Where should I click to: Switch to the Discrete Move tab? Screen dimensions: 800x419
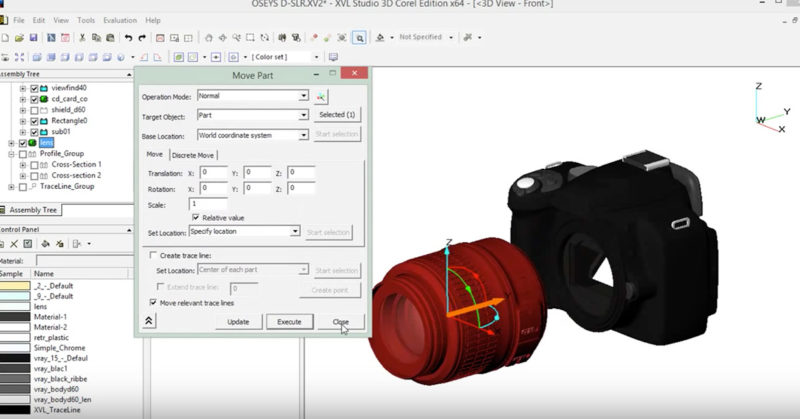click(192, 155)
